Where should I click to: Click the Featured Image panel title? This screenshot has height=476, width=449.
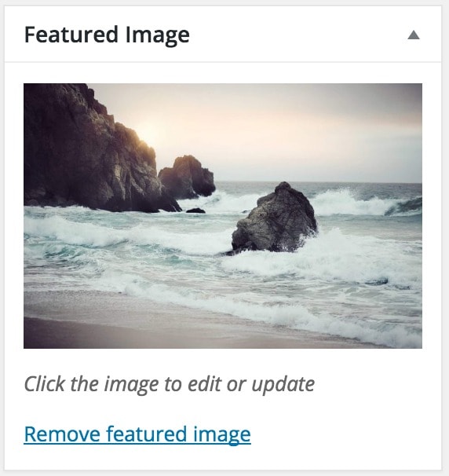107,36
